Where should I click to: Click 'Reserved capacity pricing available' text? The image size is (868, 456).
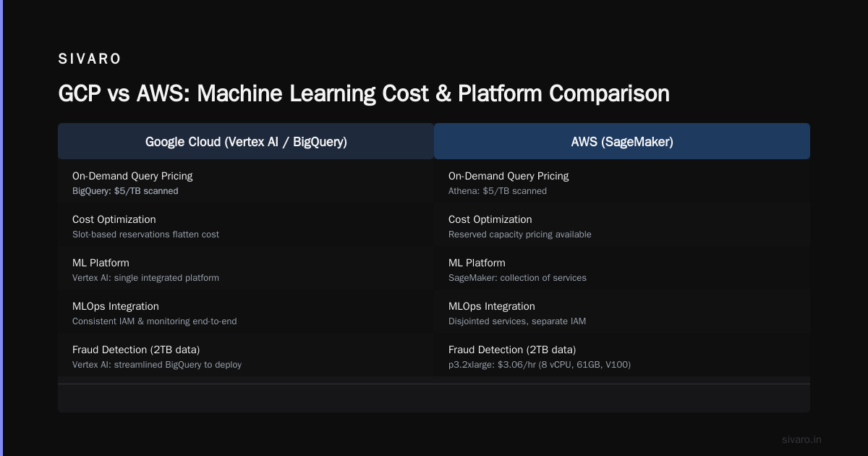[520, 235]
